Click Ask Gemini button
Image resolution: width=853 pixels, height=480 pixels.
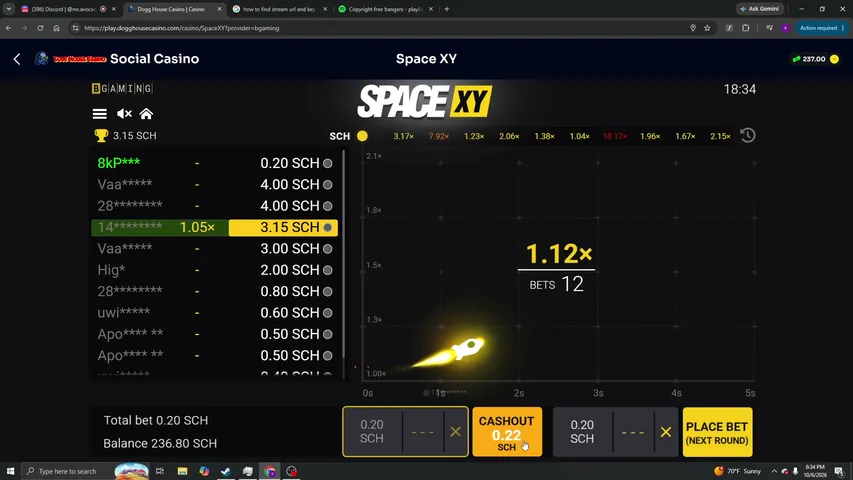coord(759,9)
